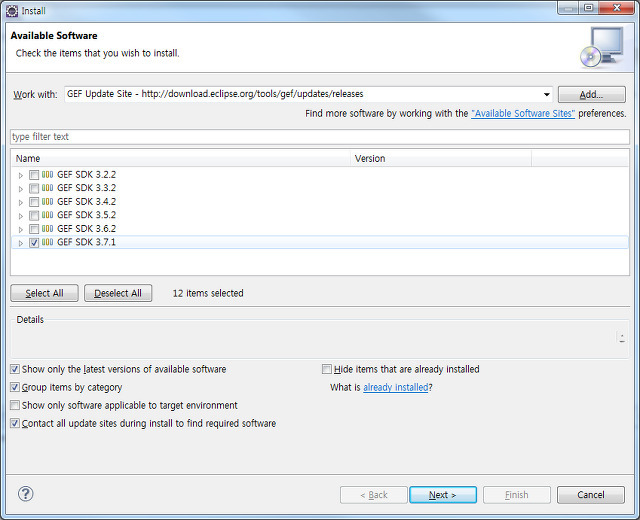
Task: Select the GEF SDK 3.6.2 row text
Action: pyautogui.click(x=87, y=229)
